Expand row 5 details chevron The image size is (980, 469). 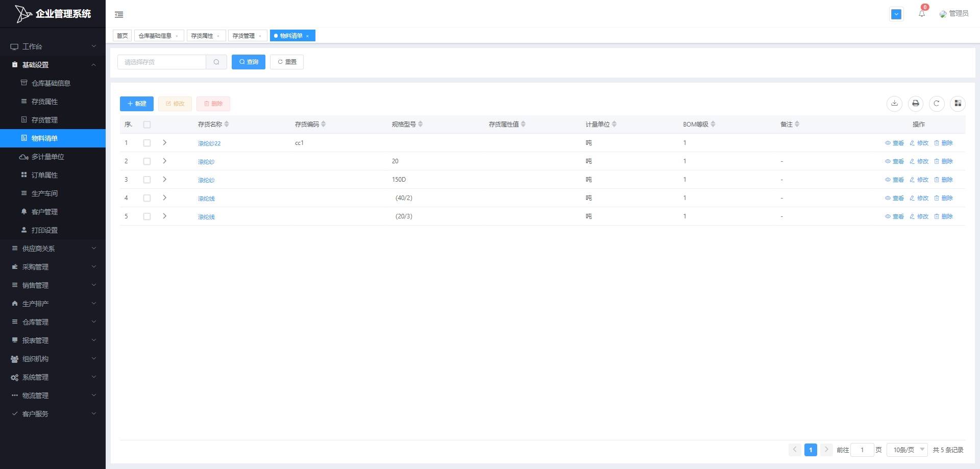(164, 216)
